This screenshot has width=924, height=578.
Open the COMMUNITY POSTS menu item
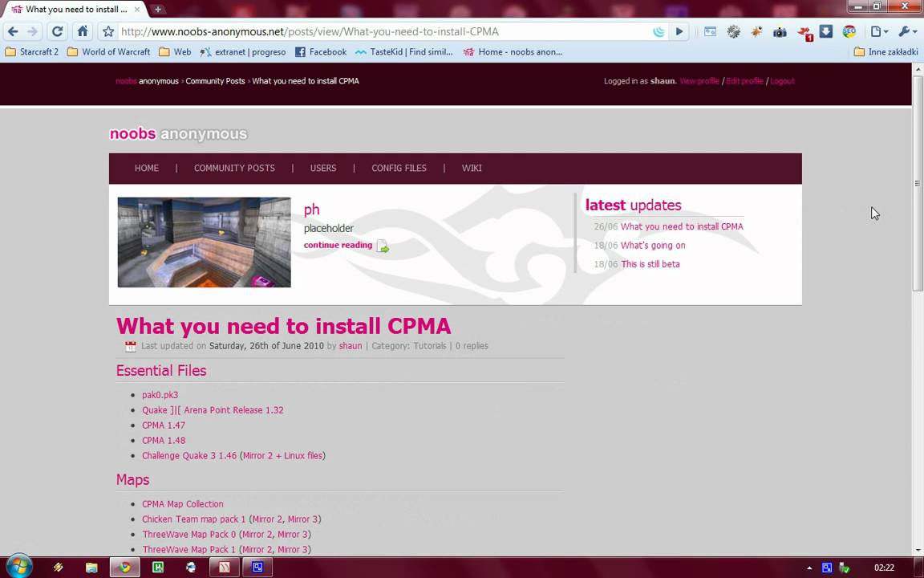pyautogui.click(x=234, y=168)
